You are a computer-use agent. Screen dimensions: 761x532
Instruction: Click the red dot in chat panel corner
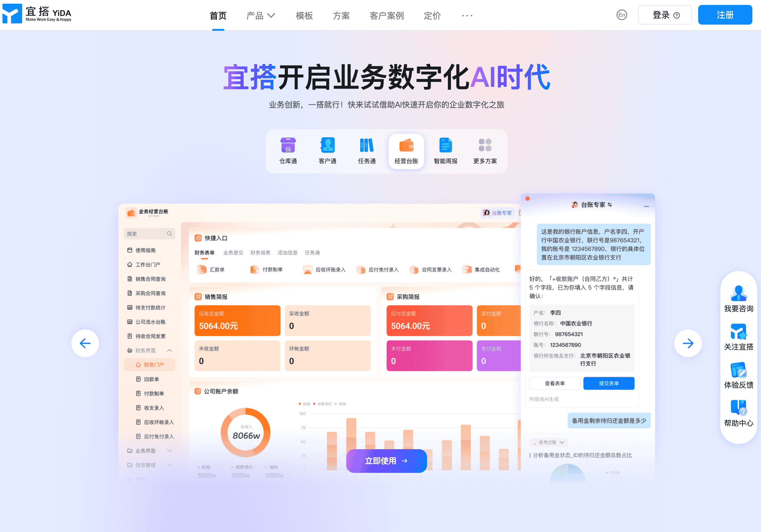click(527, 199)
